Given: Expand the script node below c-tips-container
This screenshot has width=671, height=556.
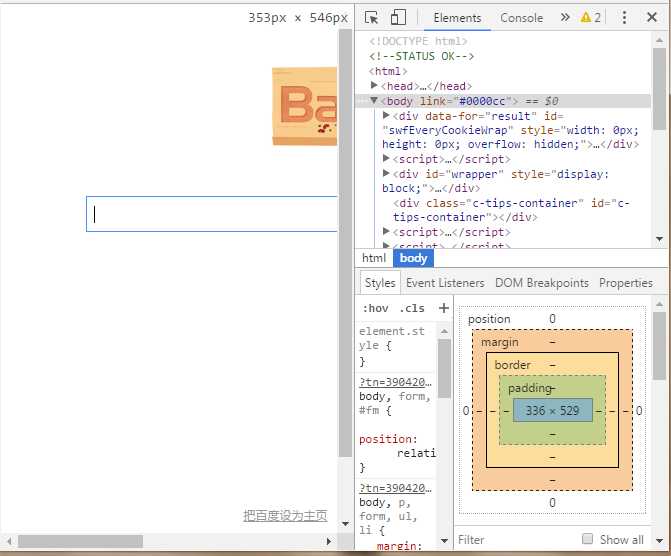Looking at the screenshot, I should tap(386, 232).
